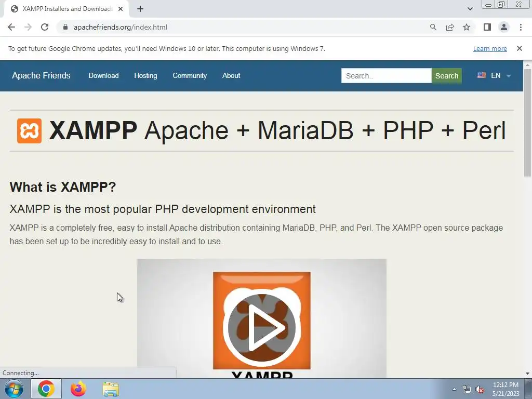Screen dimensions: 532x399
Task: Click the US flag language icon
Action: coord(482,75)
